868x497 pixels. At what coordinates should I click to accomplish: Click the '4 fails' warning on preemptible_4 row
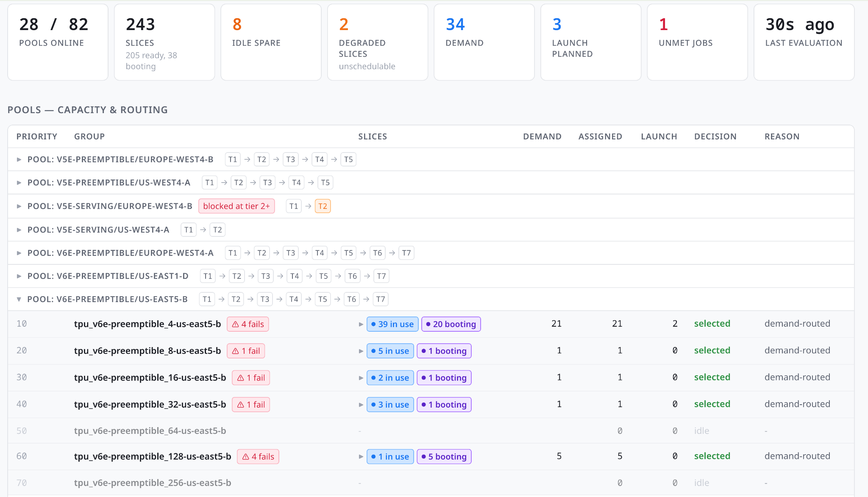(248, 324)
